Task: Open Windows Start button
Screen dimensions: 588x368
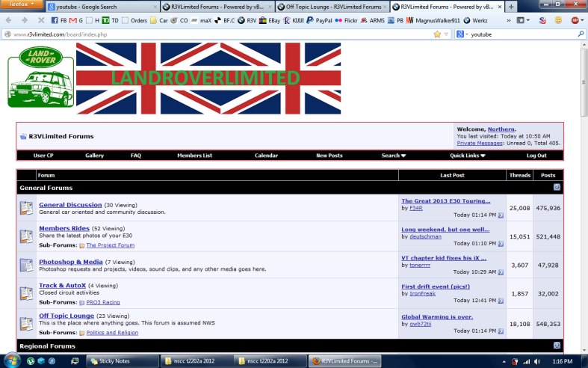Action: (x=11, y=361)
